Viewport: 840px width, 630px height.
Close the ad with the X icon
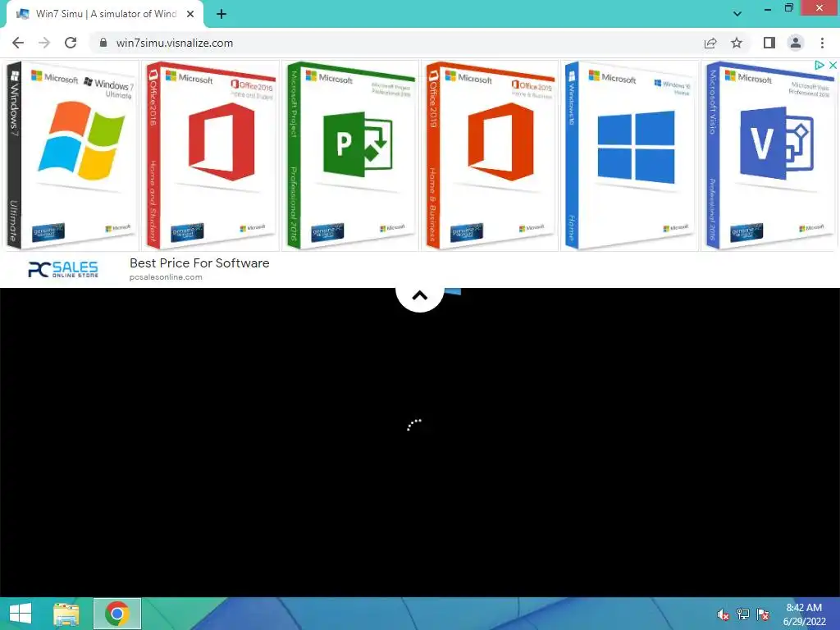(833, 65)
